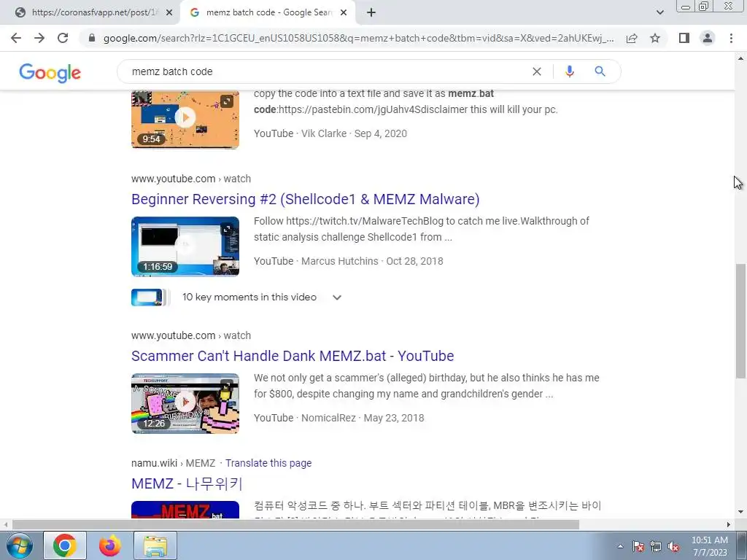Click the address bar URL
This screenshot has width=747, height=560.
point(358,38)
